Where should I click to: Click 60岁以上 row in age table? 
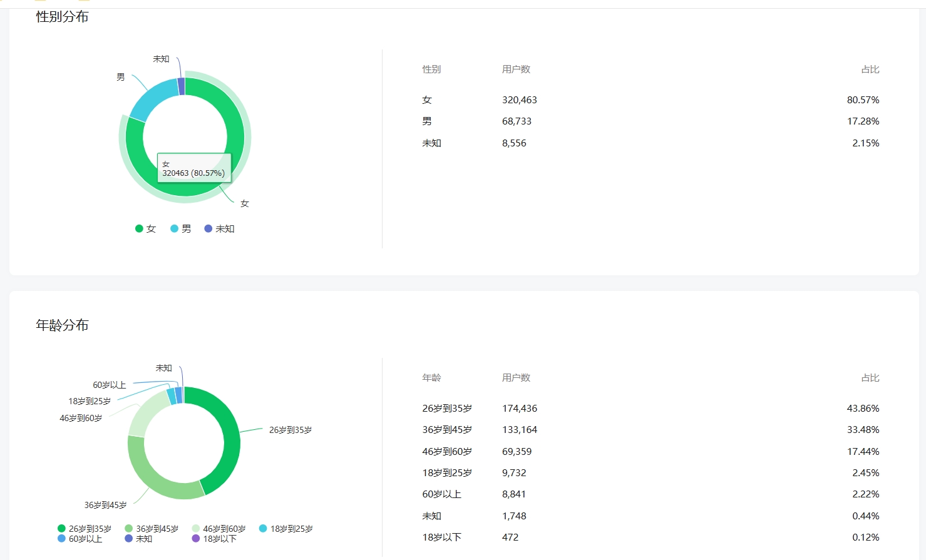441,494
